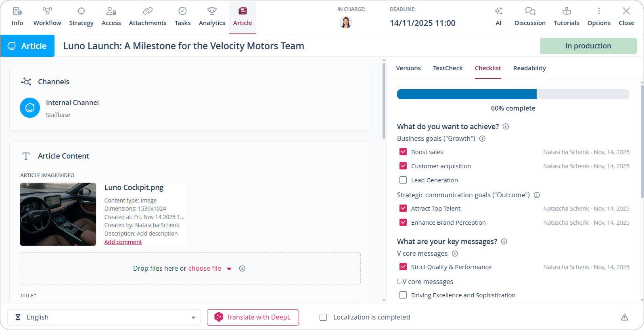The height and width of the screenshot is (330, 644).
Task: Click the Luno Cockpit image thumbnail
Action: click(58, 214)
